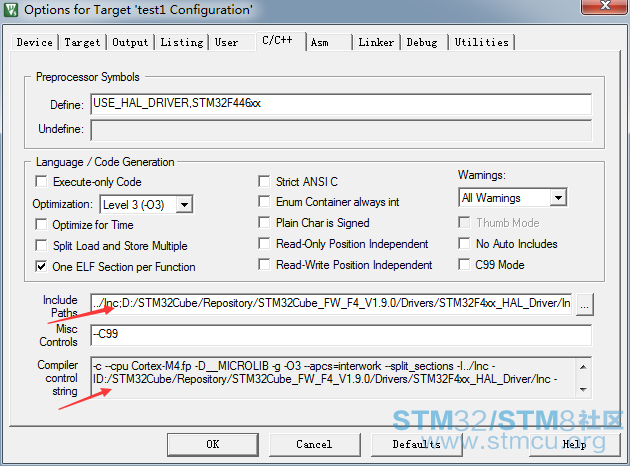Click the Defaults button
The height and width of the screenshot is (466, 630).
[x=417, y=444]
